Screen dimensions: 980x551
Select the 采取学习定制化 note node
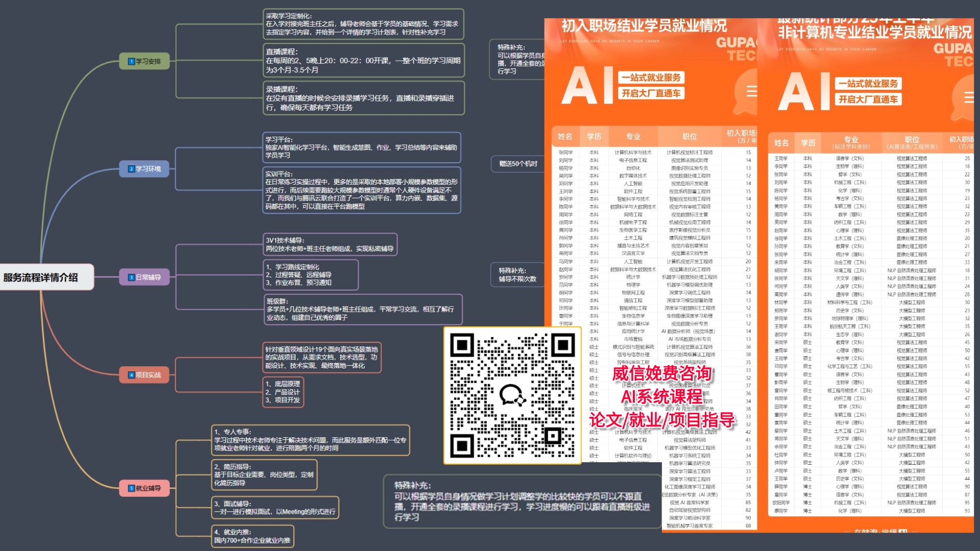363,24
